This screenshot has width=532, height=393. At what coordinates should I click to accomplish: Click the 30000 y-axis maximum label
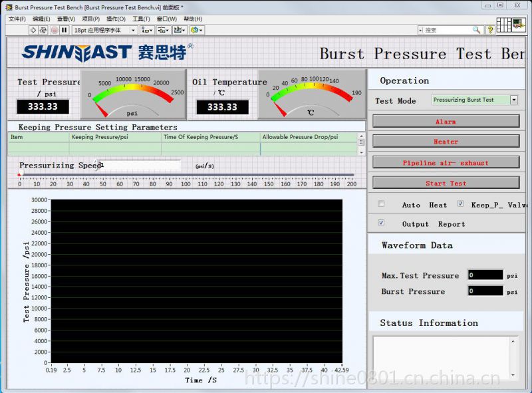pos(39,200)
